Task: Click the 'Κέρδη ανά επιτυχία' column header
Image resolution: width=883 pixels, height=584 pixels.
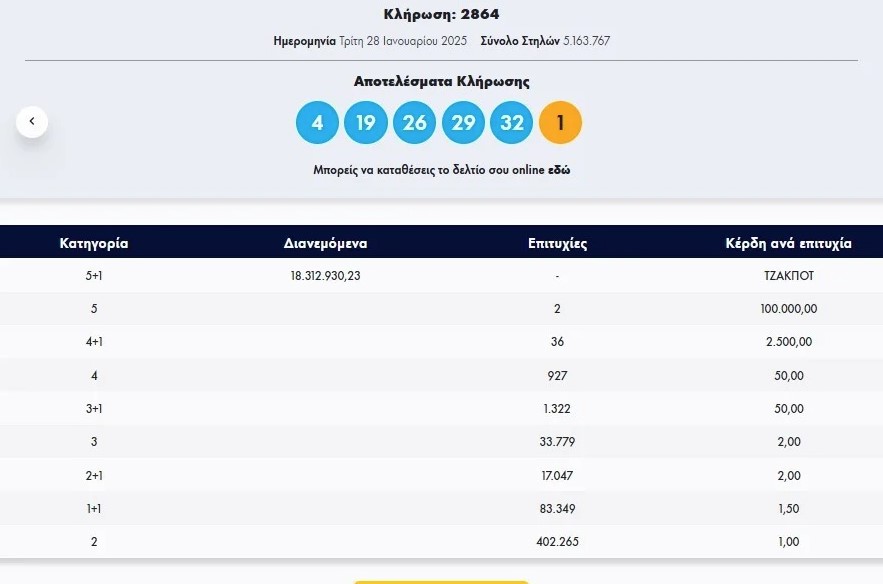Action: click(x=788, y=243)
